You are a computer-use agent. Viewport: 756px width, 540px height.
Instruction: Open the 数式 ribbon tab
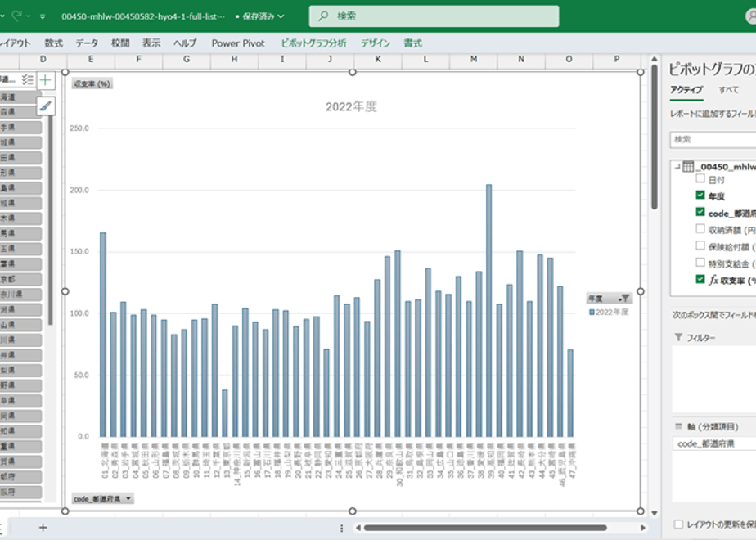tap(53, 43)
